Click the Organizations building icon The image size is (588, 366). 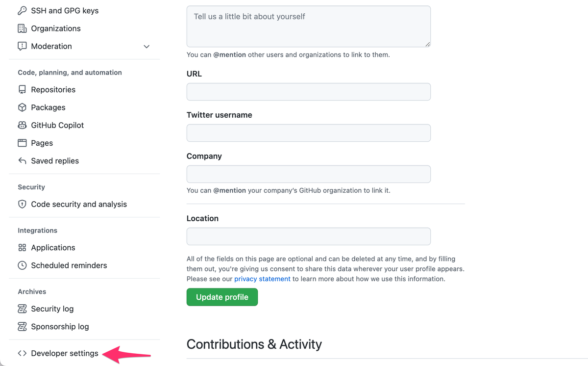tap(22, 28)
